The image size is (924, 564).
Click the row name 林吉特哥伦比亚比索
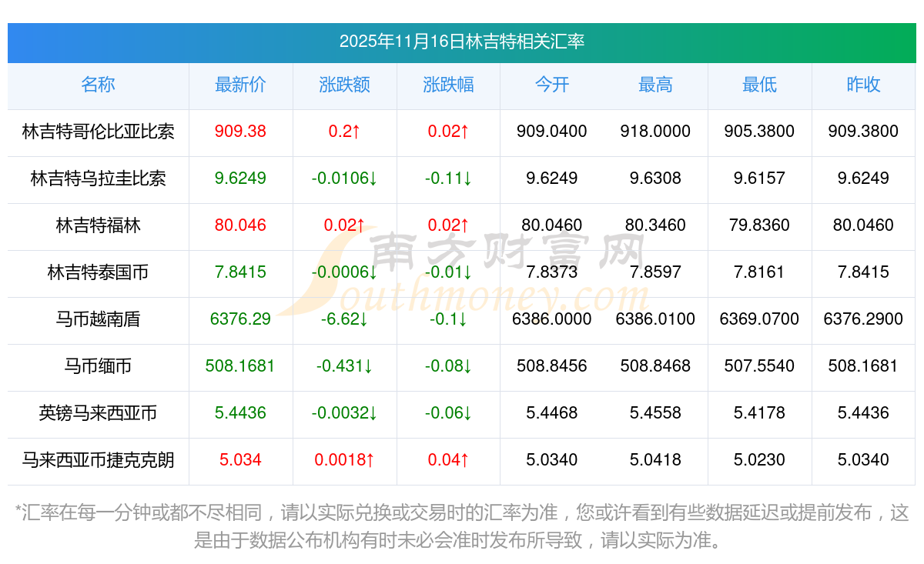coord(98,132)
